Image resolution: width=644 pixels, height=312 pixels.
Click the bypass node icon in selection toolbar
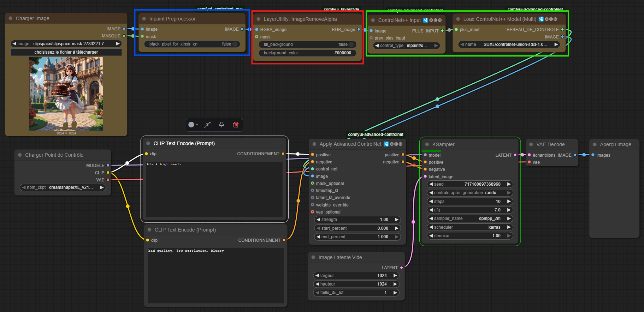click(x=208, y=125)
